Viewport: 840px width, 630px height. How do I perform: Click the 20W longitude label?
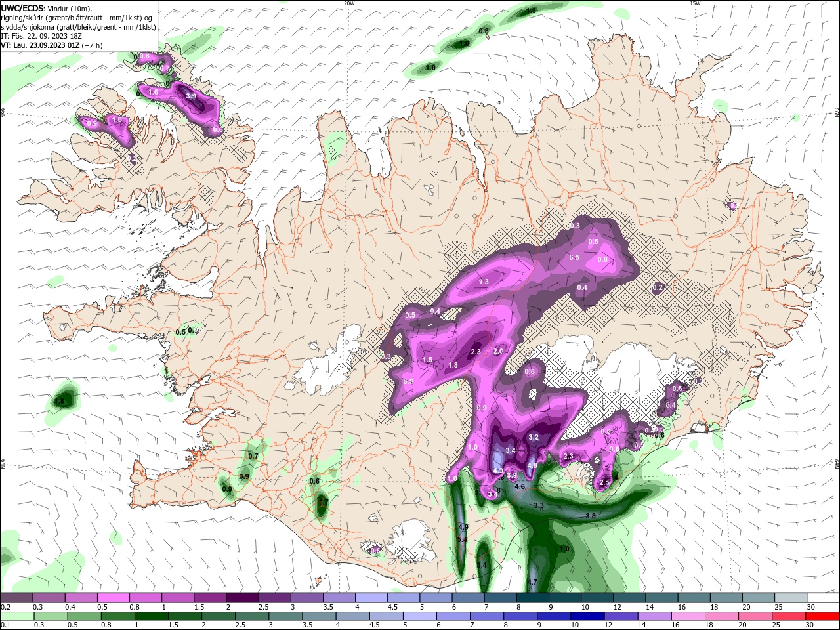coord(349,3)
